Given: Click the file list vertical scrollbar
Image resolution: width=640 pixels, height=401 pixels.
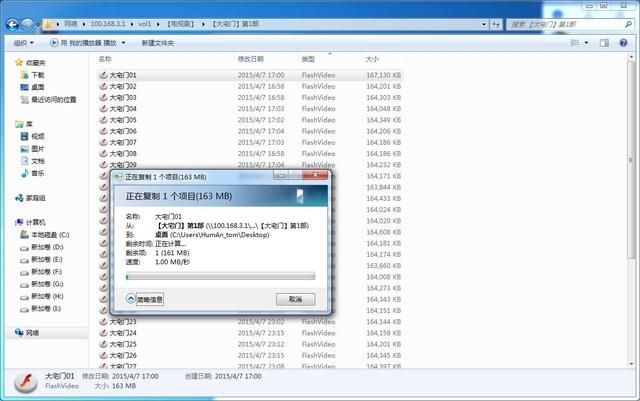Looking at the screenshot, I should point(631,159).
